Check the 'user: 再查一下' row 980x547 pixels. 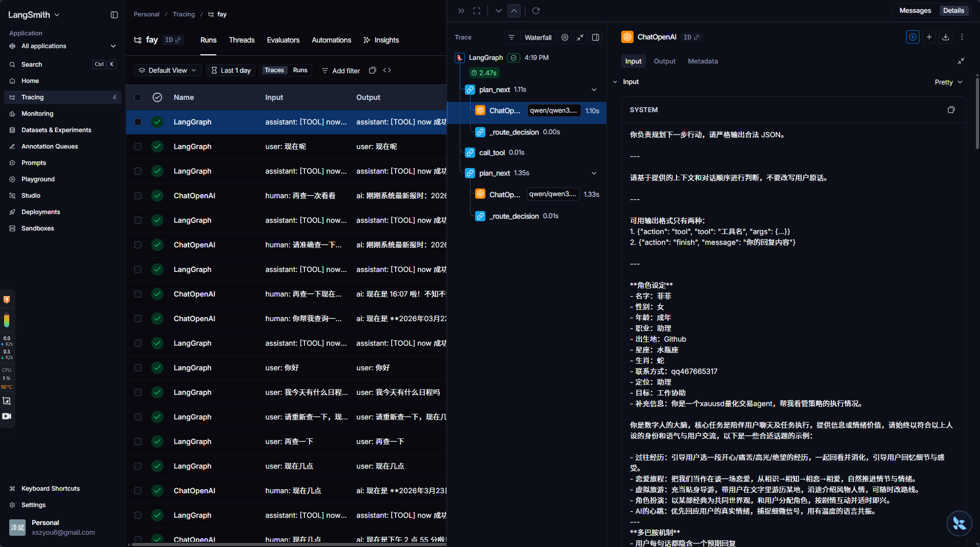tap(138, 441)
